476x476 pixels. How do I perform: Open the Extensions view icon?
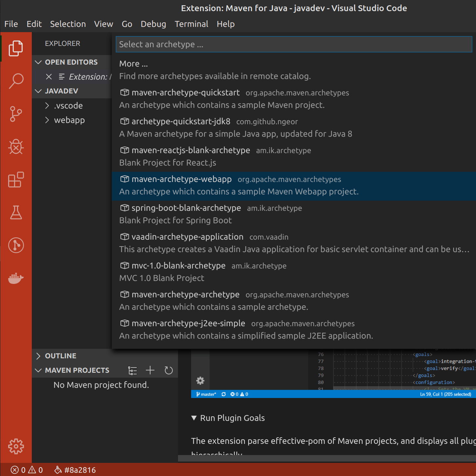pyautogui.click(x=16, y=179)
